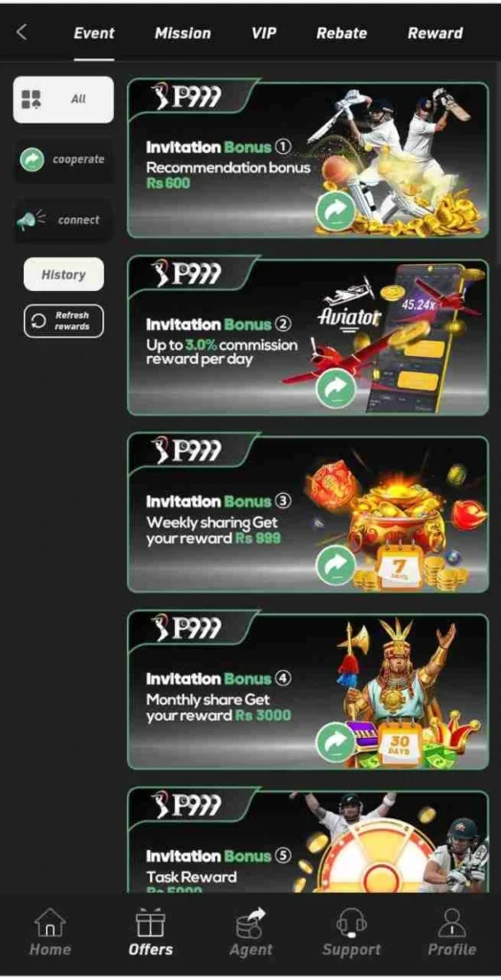The height and width of the screenshot is (980, 501).
Task: Go to Profile icon
Action: (451, 923)
